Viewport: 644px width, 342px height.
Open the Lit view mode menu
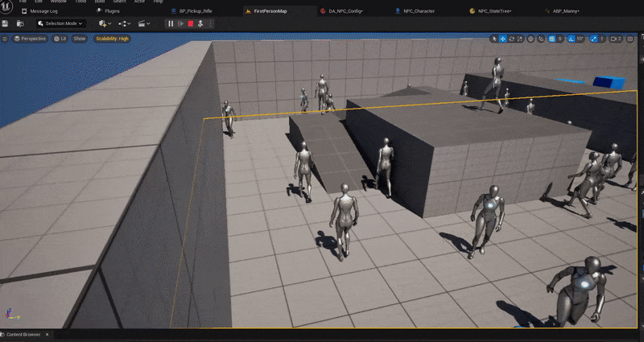click(60, 39)
